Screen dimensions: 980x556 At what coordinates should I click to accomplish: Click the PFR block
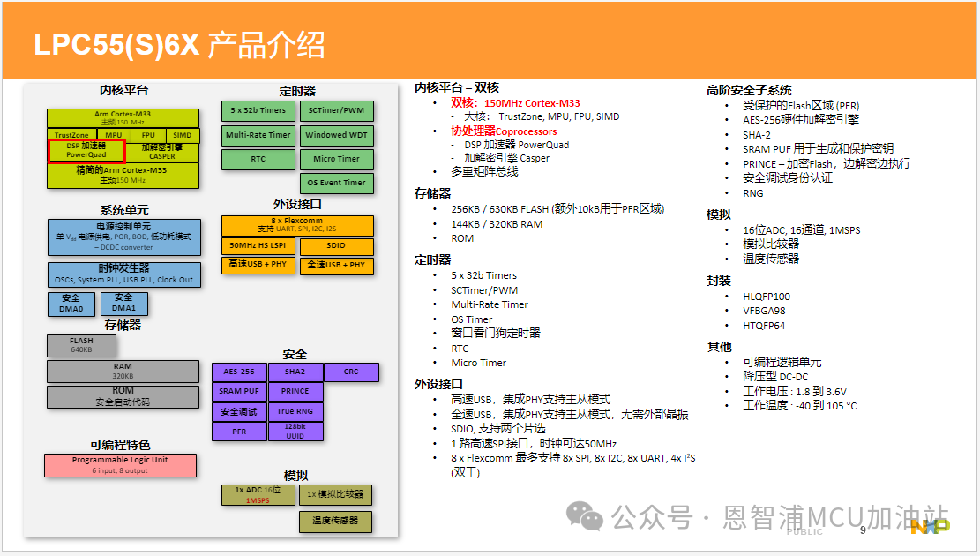point(239,432)
